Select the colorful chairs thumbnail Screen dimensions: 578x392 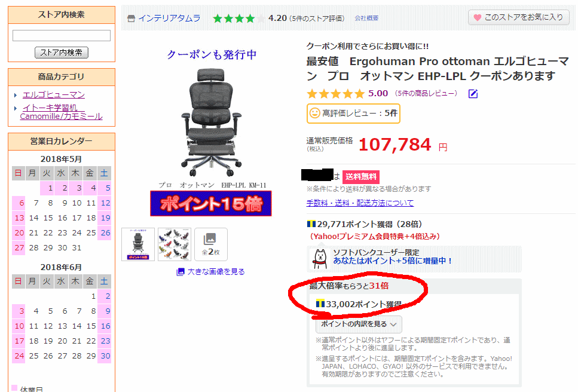175,244
